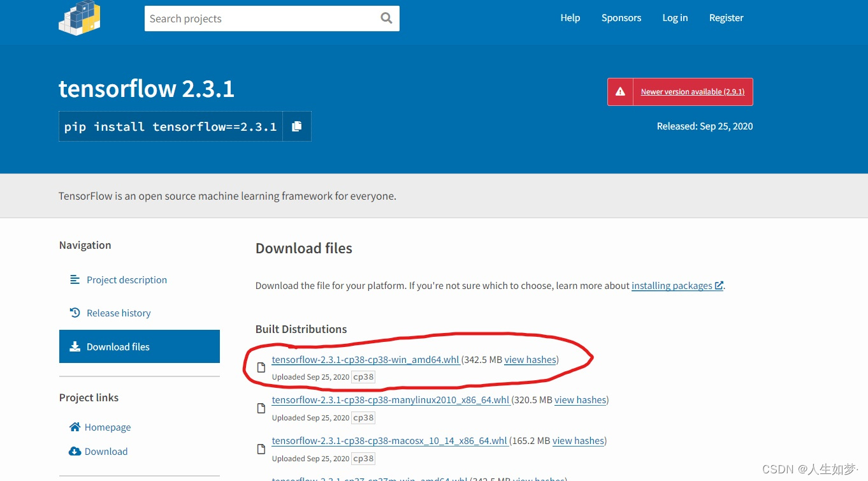Click the Project links heading
This screenshot has height=481, width=868.
click(x=89, y=397)
